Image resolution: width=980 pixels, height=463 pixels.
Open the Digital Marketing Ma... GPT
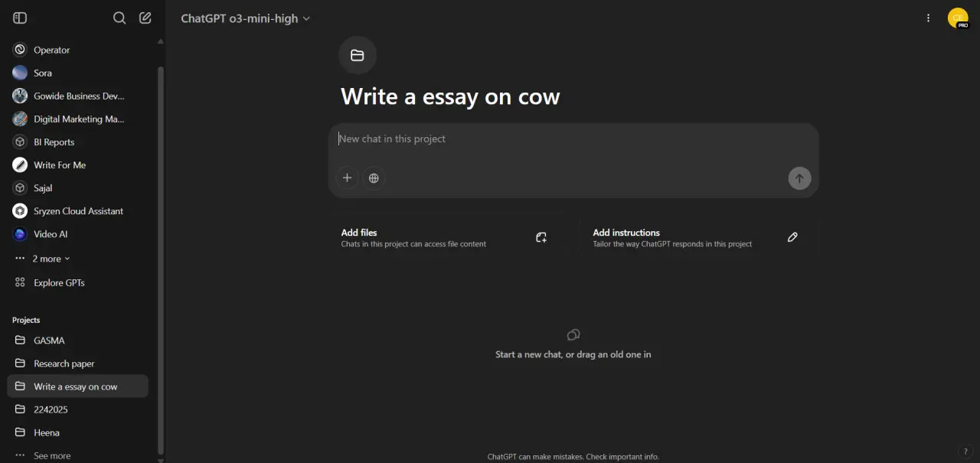tap(77, 119)
